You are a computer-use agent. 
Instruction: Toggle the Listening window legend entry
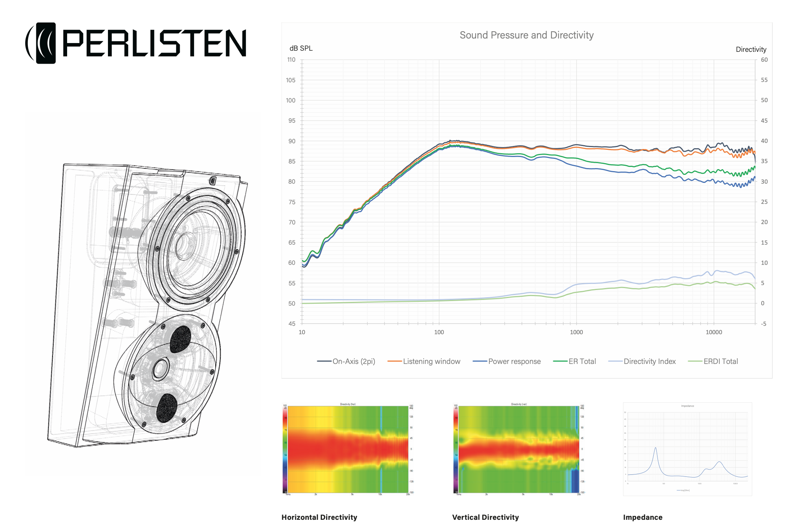[431, 361]
